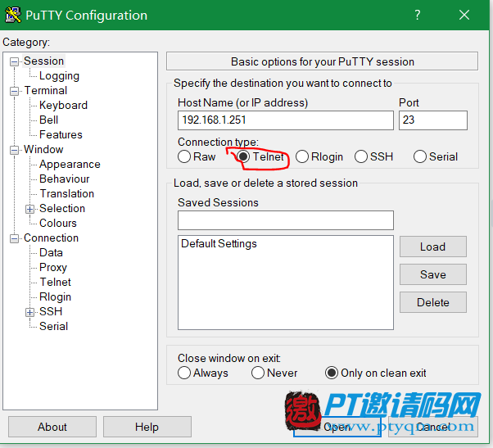Screen dimensions: 493x448
Task: Expand the SSH tree node
Action: click(x=29, y=312)
